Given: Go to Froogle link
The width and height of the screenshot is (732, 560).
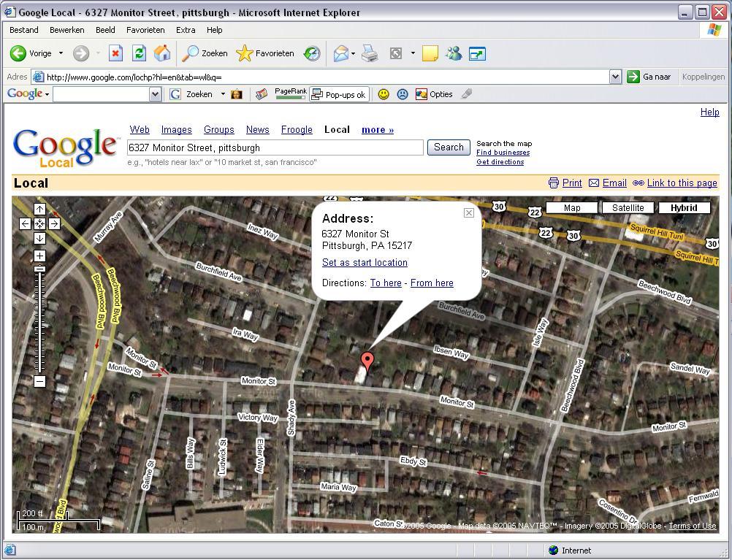Looking at the screenshot, I should (297, 130).
